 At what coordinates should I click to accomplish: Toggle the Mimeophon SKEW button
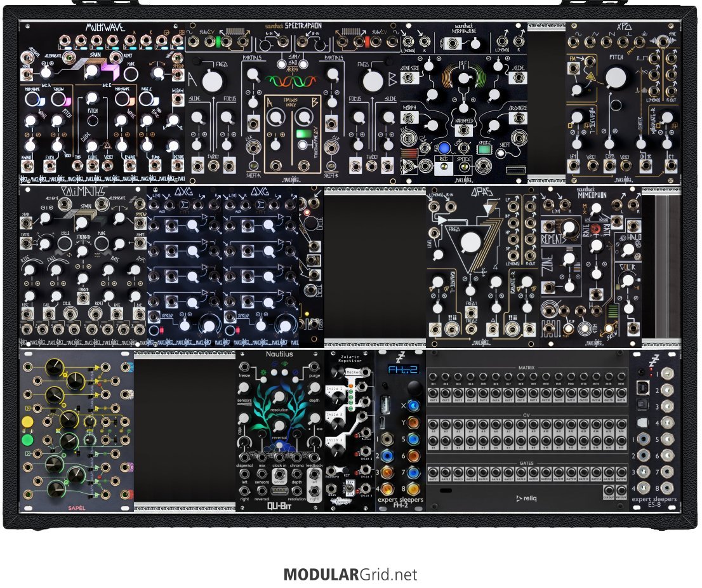(609, 329)
